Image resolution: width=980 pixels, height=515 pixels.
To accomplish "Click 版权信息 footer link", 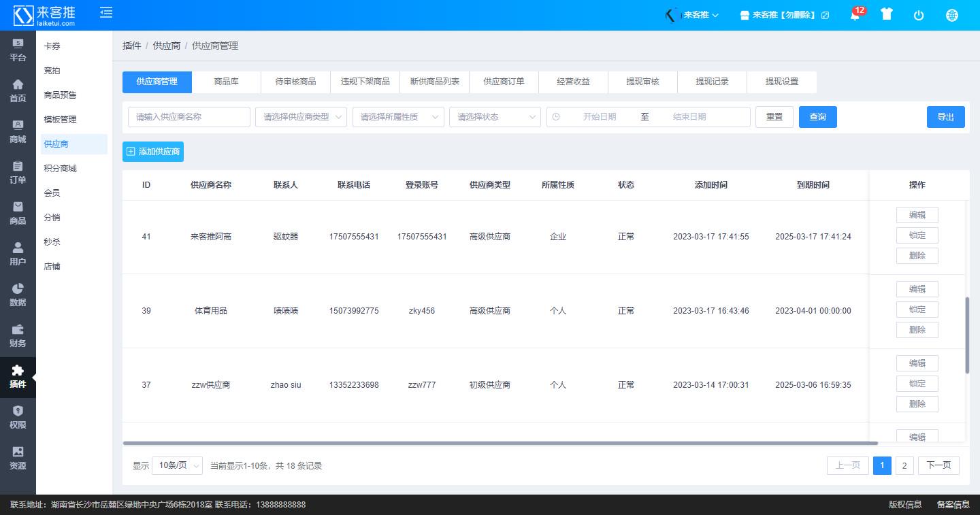I will pyautogui.click(x=905, y=505).
